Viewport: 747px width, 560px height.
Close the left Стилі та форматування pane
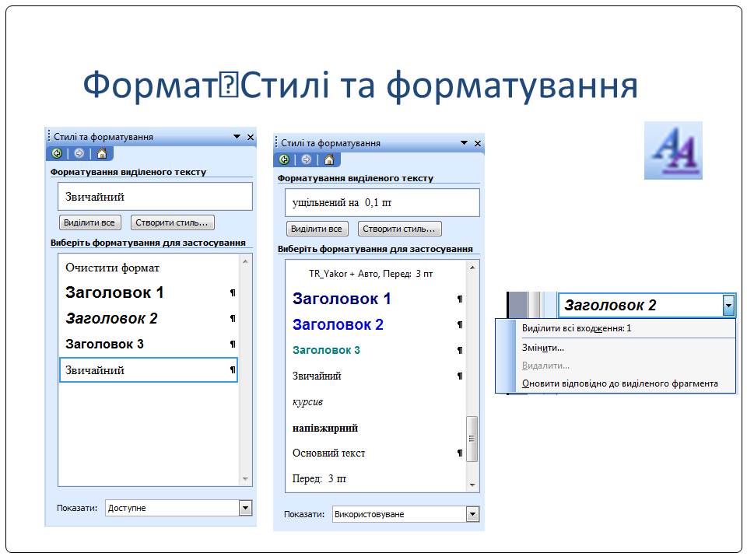point(251,137)
